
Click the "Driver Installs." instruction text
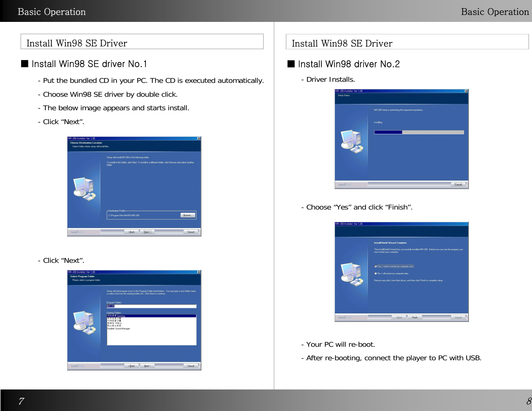pyautogui.click(x=328, y=80)
